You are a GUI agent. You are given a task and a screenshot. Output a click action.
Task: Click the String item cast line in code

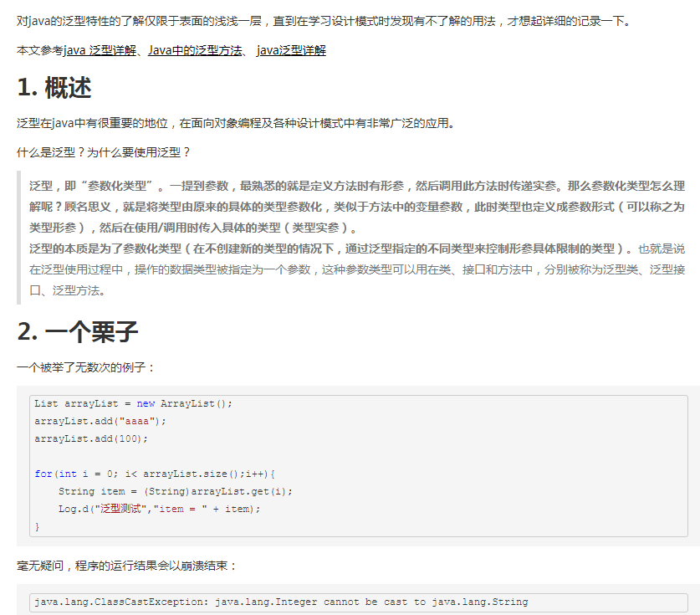pos(167,491)
